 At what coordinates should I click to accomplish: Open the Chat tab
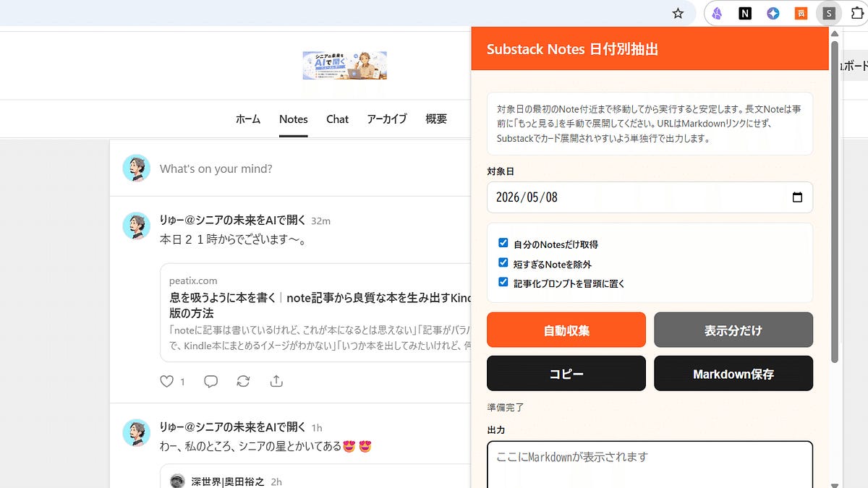click(337, 119)
